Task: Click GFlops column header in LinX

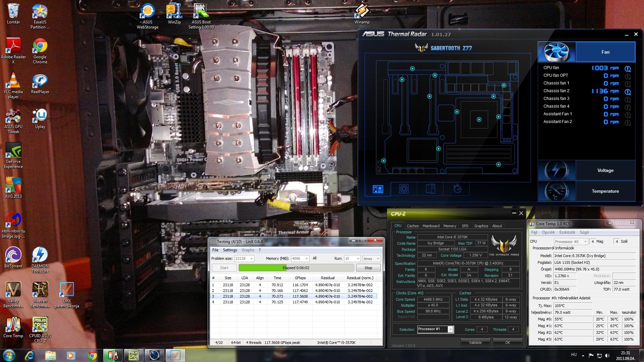Action: (x=300, y=278)
